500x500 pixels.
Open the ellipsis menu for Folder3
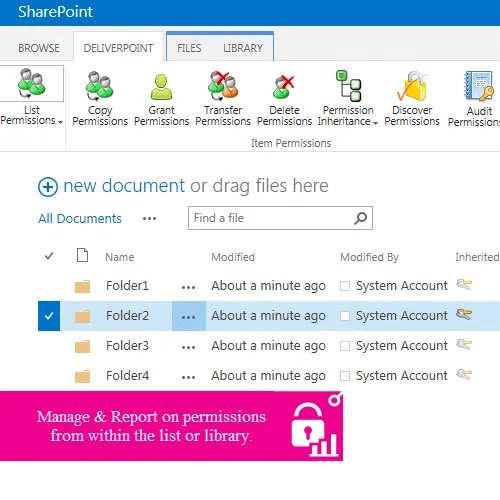(x=188, y=347)
